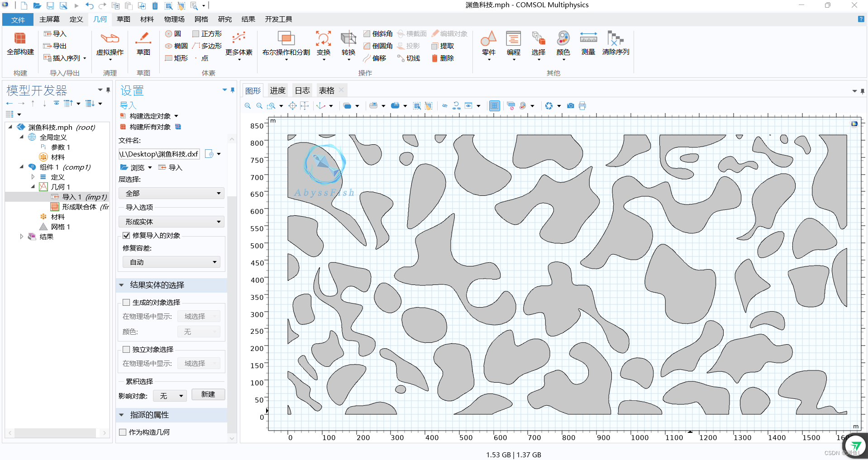The height and width of the screenshot is (460, 868).
Task: Click the Fillet (倒圆角) tool
Action: point(378,46)
